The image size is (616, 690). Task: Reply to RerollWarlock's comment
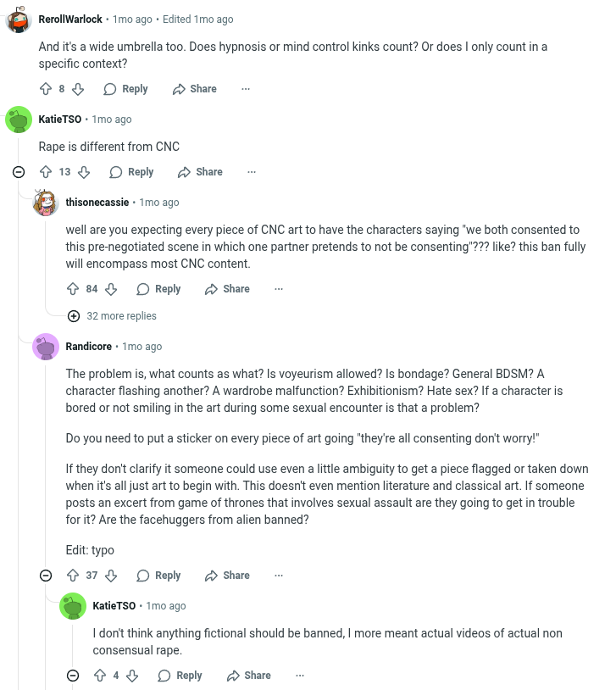pos(125,89)
